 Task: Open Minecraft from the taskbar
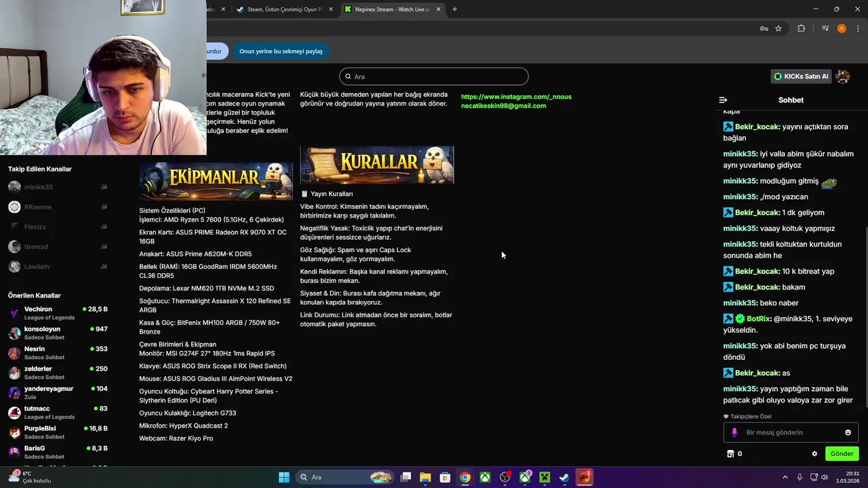click(x=545, y=477)
